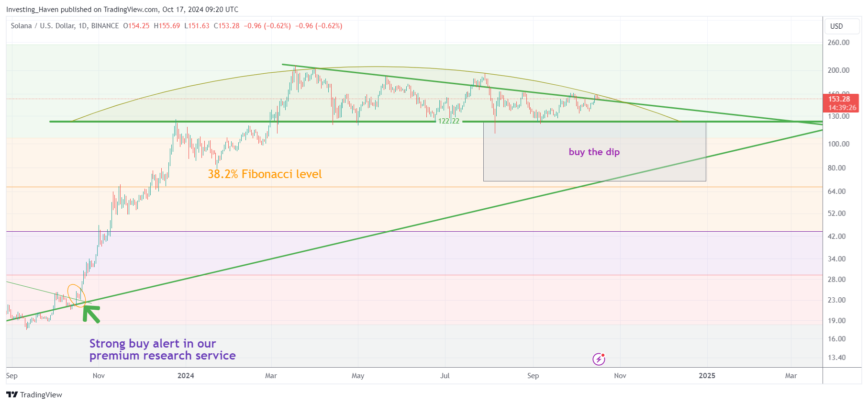868x405 pixels.
Task: Click the Investing_Haven published header text
Action: (122, 9)
